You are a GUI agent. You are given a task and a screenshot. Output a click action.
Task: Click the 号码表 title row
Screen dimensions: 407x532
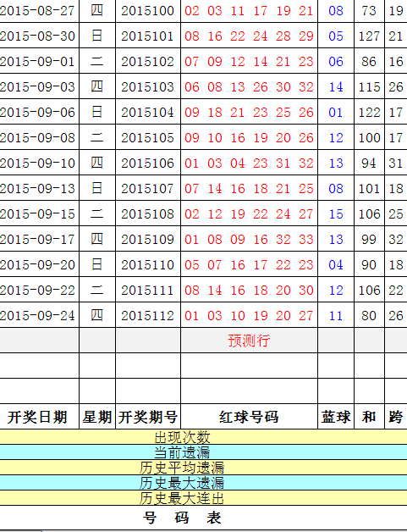(x=203, y=518)
